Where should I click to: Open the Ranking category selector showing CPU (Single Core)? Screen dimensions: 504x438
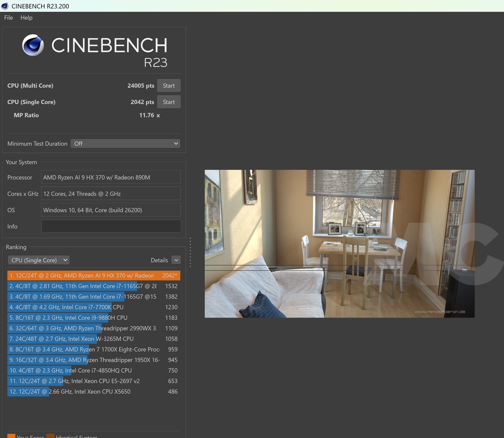pos(38,260)
